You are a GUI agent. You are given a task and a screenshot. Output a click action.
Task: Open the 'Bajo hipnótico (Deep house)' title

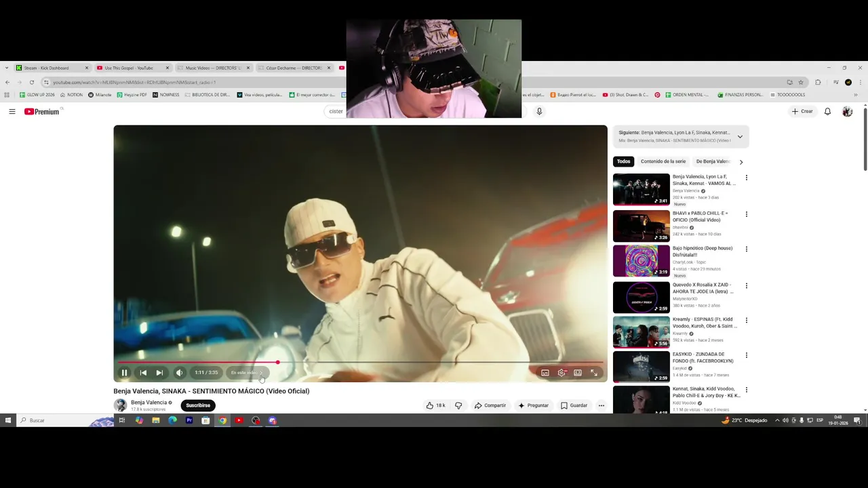(x=703, y=251)
